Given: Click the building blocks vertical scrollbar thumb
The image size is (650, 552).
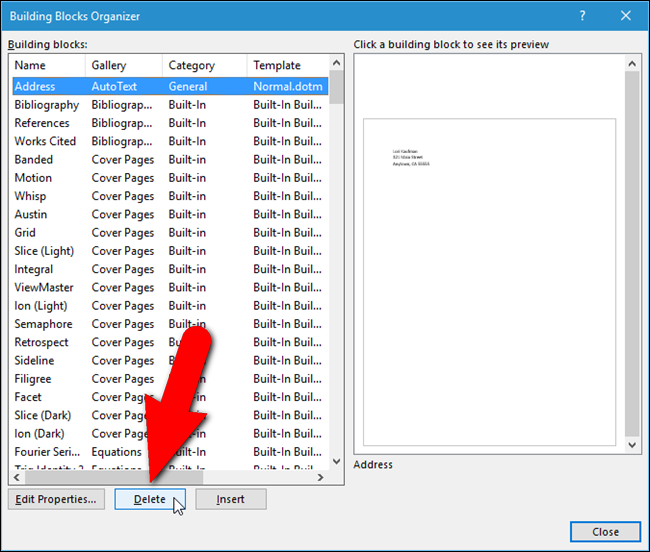Looking at the screenshot, I should 337,87.
